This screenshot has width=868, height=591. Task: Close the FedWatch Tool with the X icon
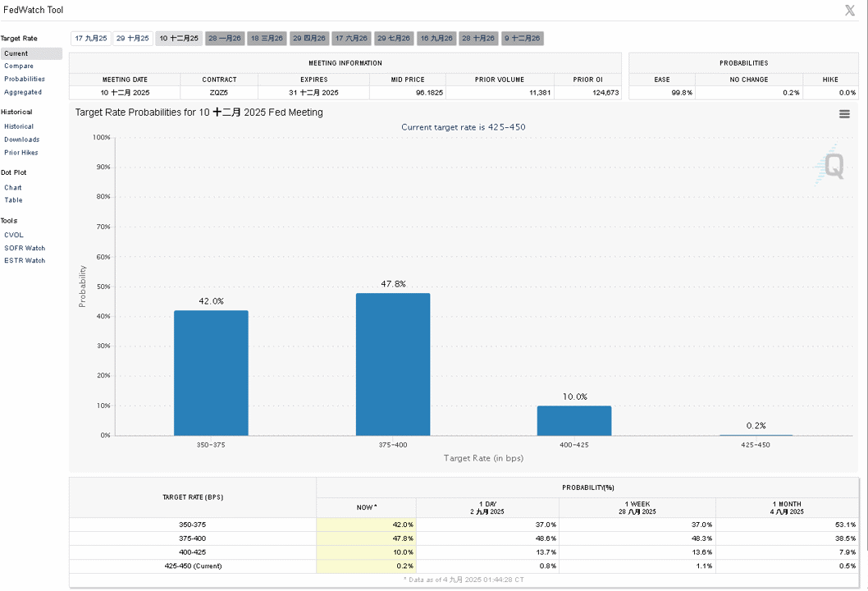[850, 10]
